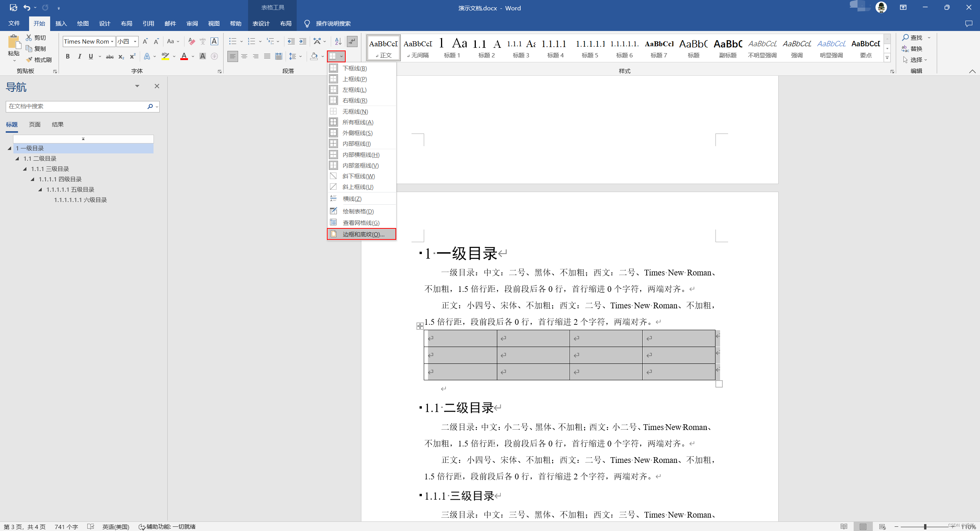Click the numbered list icon
This screenshot has width=980, height=531.
[x=252, y=41]
